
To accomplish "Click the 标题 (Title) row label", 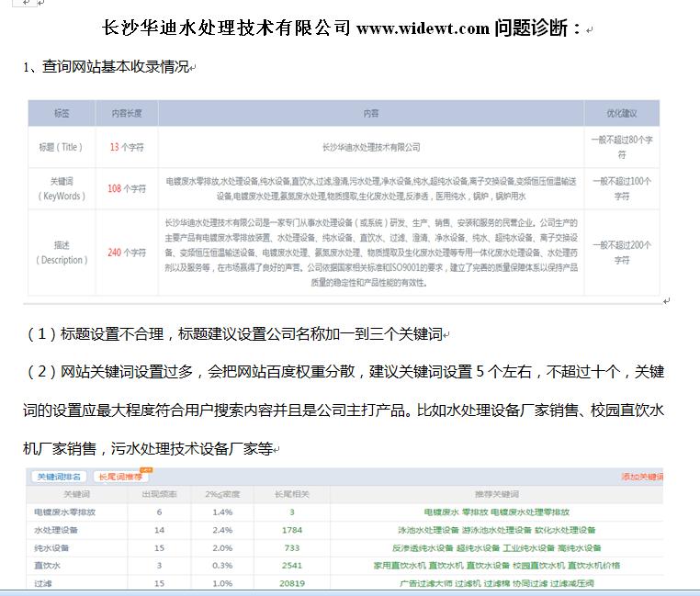I will pyautogui.click(x=61, y=146).
